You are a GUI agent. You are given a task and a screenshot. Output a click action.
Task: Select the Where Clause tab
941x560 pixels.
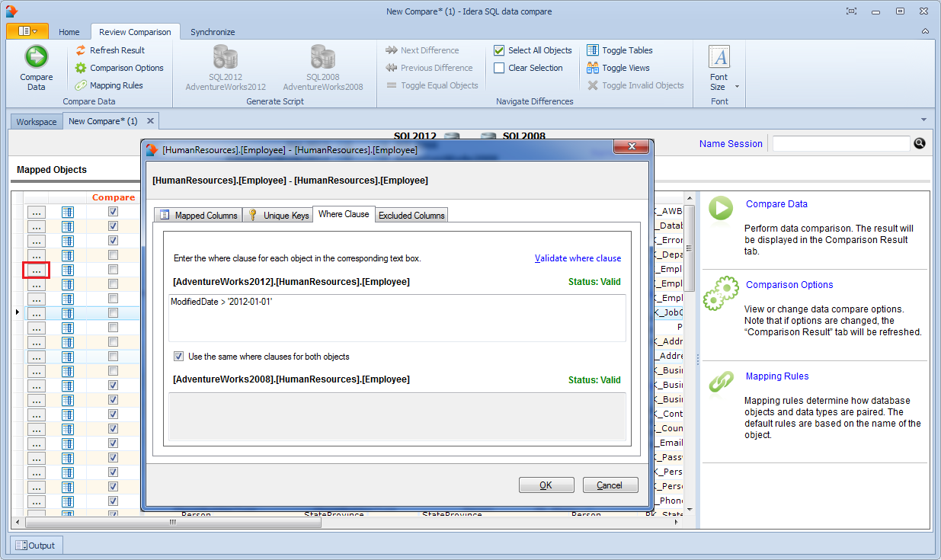point(344,214)
